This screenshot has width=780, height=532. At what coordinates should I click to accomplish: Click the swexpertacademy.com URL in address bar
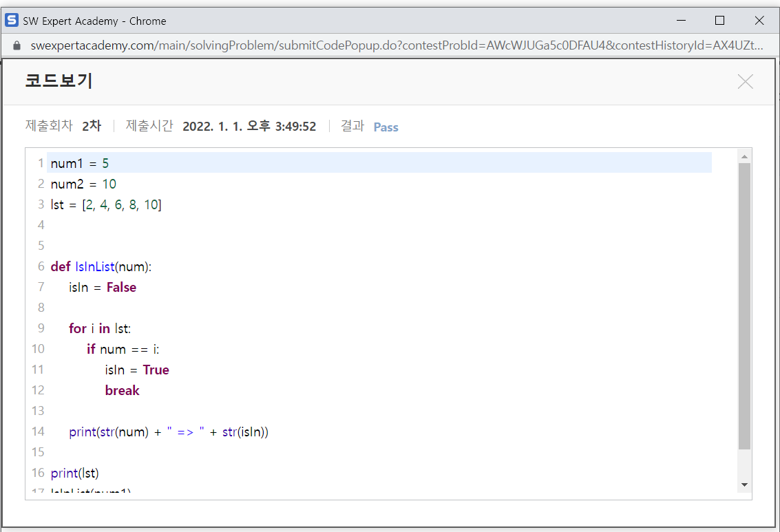(x=397, y=45)
